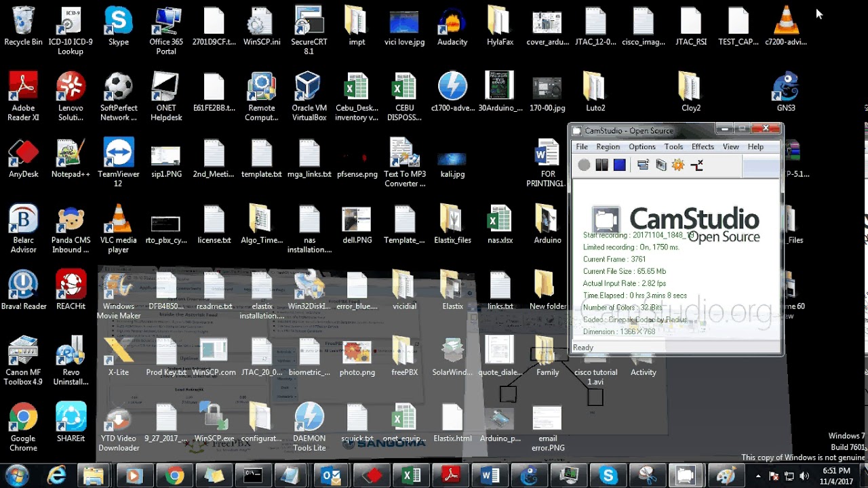Click the Adobe Reader XI desktop icon
The width and height of the screenshot is (868, 488).
click(x=23, y=96)
